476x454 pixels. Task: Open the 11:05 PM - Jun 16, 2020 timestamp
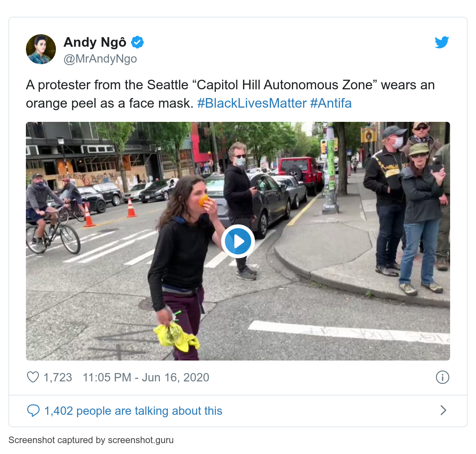[x=146, y=378]
